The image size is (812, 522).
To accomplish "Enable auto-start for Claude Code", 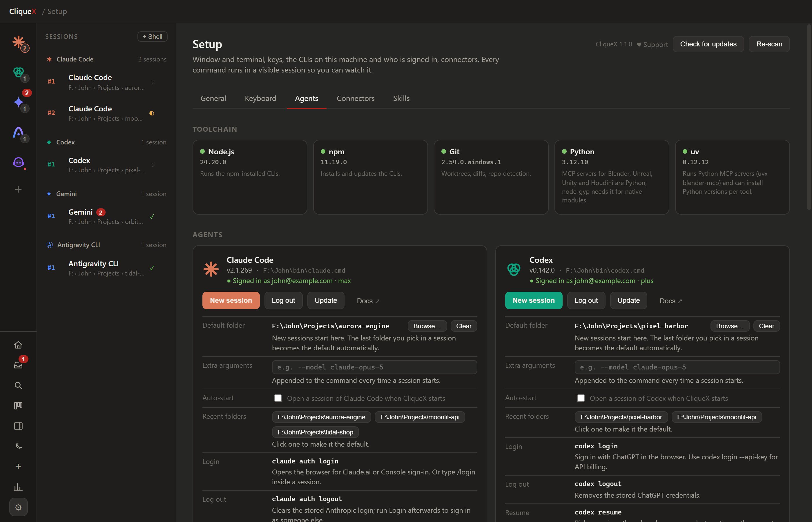I will pyautogui.click(x=278, y=398).
